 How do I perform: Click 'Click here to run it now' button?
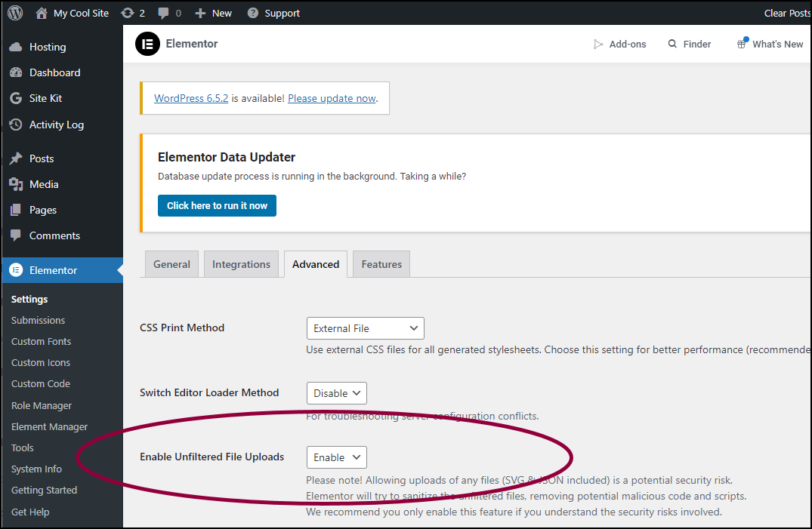[x=217, y=205]
